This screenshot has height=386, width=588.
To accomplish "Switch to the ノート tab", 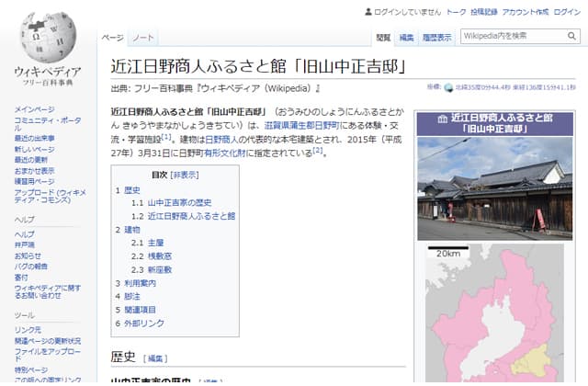I will point(143,38).
